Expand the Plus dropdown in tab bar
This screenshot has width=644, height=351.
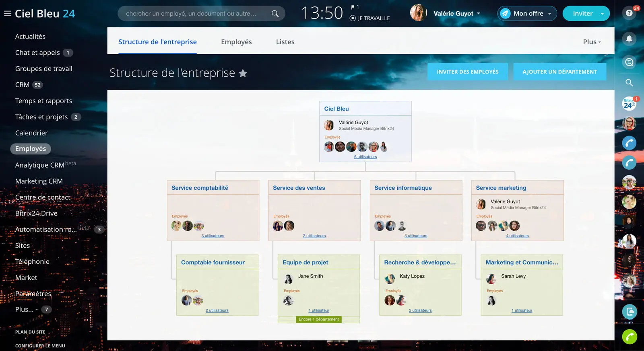coord(592,42)
